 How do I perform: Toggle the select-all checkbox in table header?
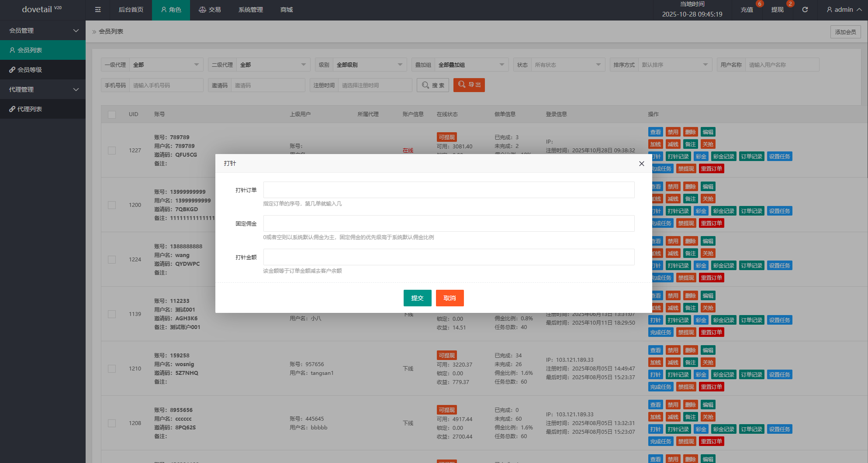click(x=112, y=114)
